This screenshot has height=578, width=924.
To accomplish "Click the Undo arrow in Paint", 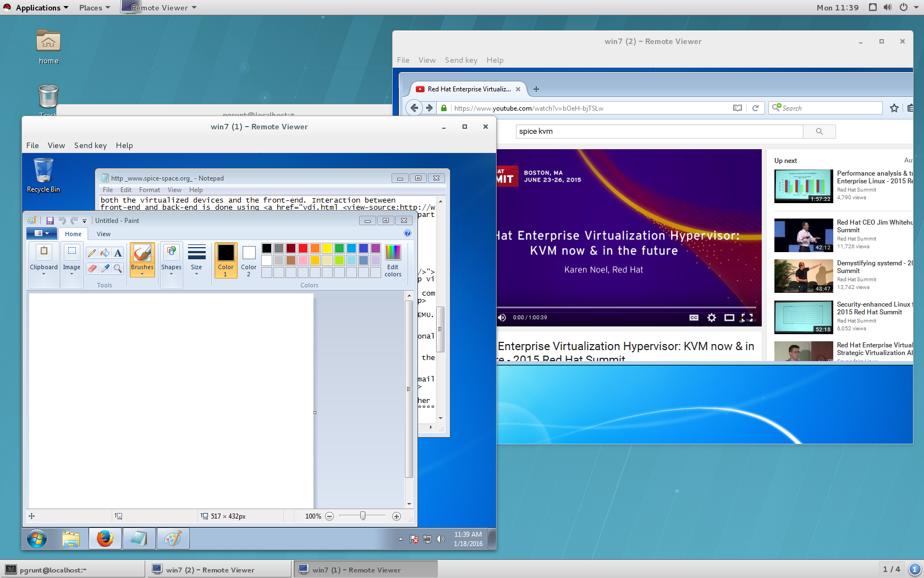I will point(62,221).
